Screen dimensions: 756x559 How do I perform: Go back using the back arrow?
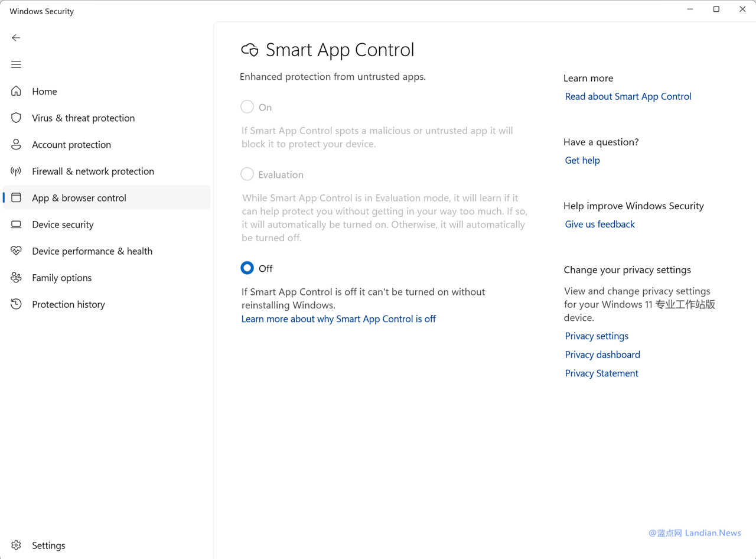coord(16,38)
